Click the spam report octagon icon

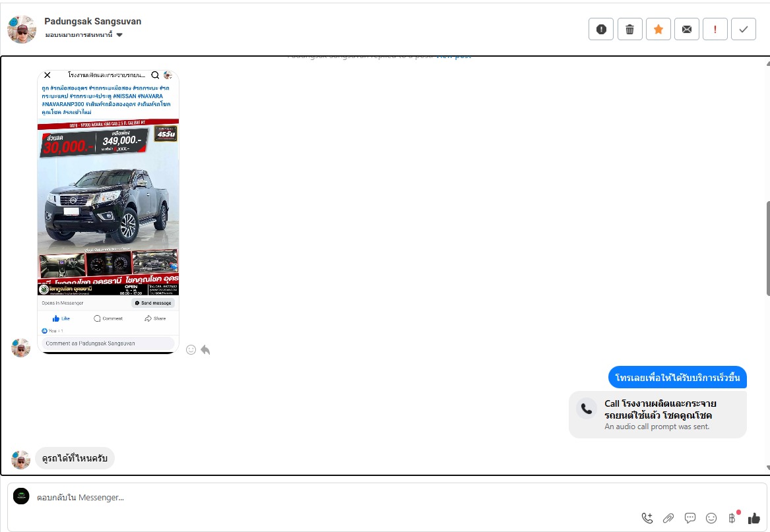[600, 29]
